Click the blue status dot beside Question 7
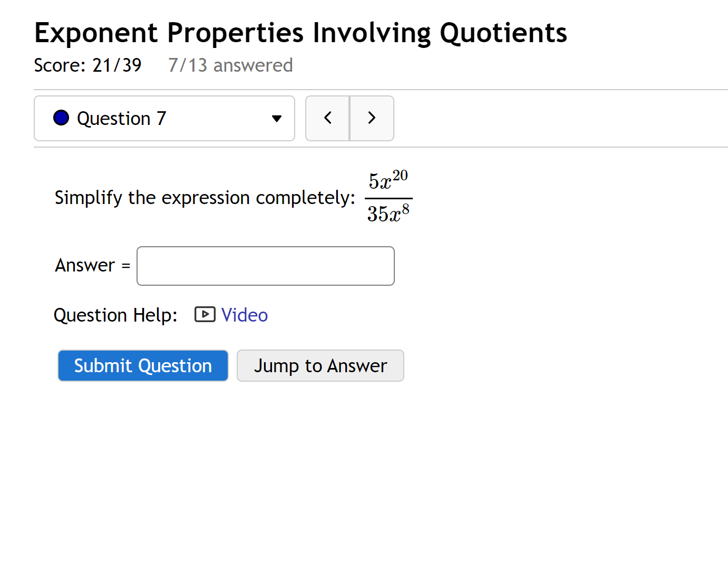 point(61,118)
